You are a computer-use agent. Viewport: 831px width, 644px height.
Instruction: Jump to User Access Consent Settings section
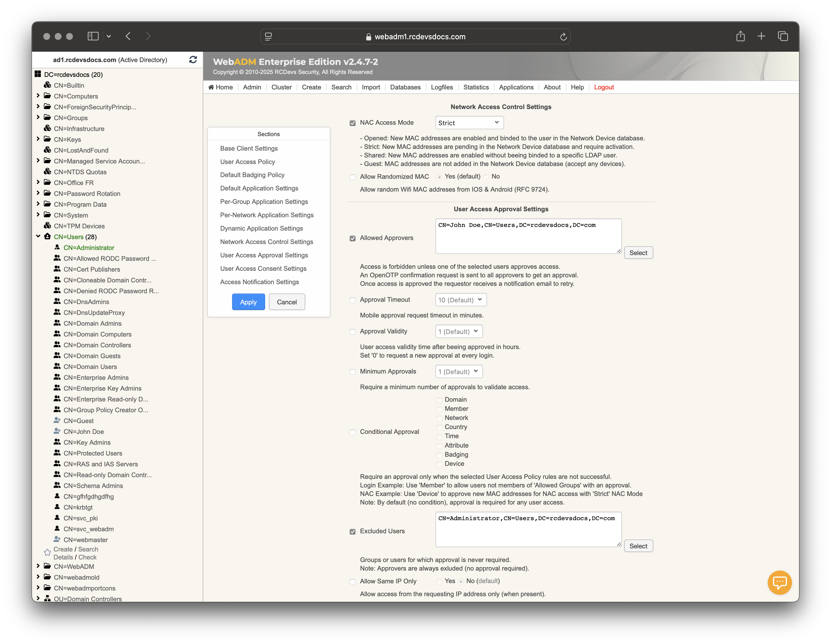263,268
